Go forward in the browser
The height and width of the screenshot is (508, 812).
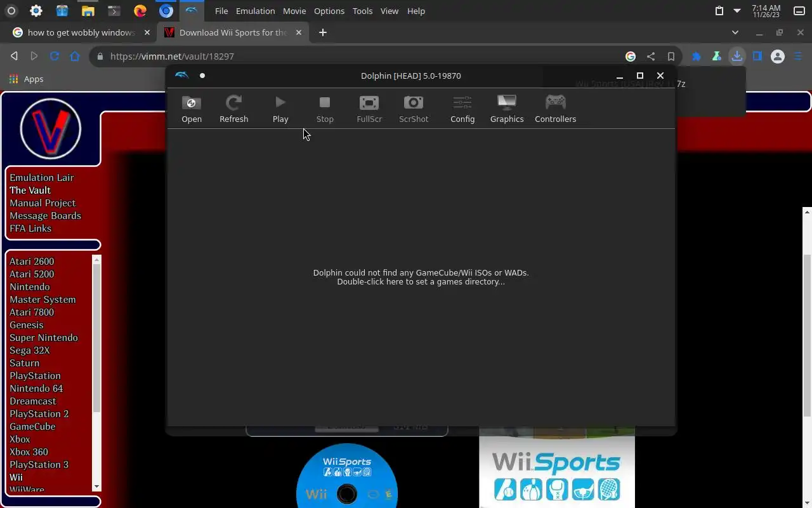pyautogui.click(x=34, y=56)
